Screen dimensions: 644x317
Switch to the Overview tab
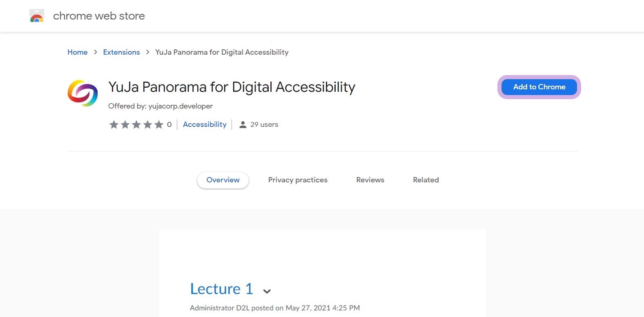pyautogui.click(x=223, y=180)
